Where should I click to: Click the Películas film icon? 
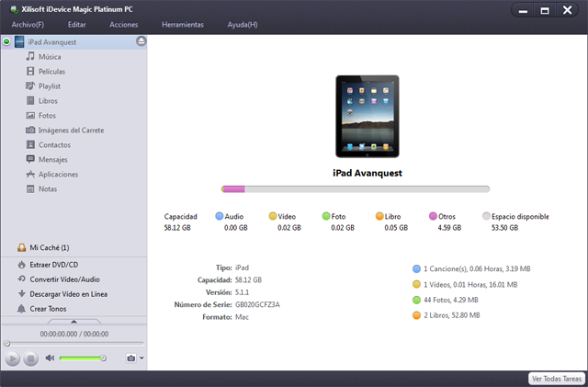tap(30, 71)
